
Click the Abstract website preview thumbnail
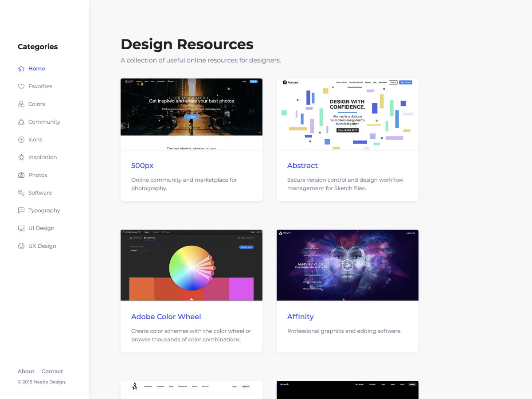click(348, 114)
